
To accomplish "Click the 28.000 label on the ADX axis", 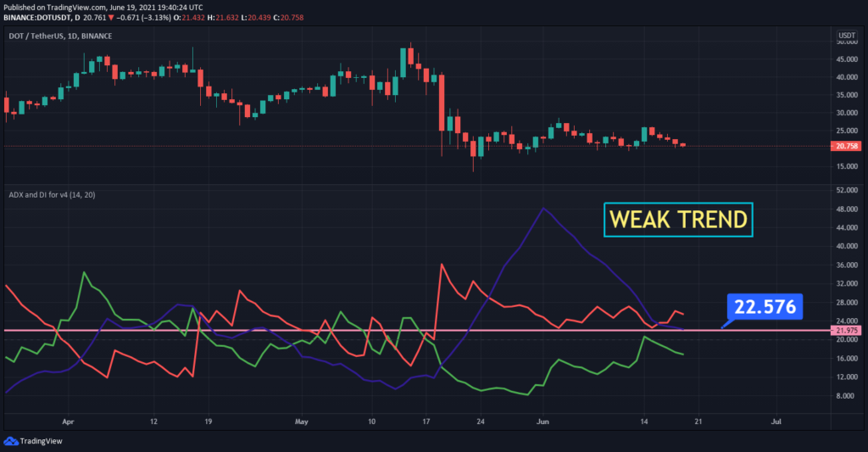I will coord(847,303).
